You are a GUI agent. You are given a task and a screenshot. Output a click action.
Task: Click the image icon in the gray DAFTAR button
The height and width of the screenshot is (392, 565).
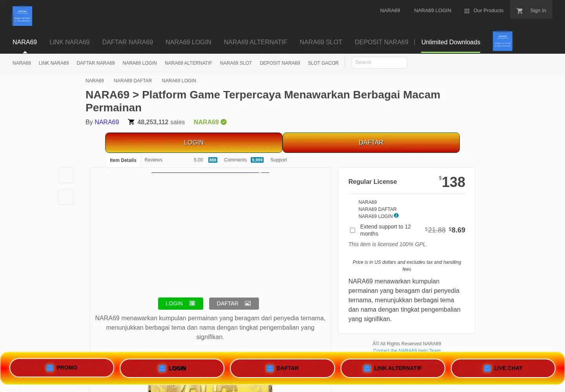point(248,303)
